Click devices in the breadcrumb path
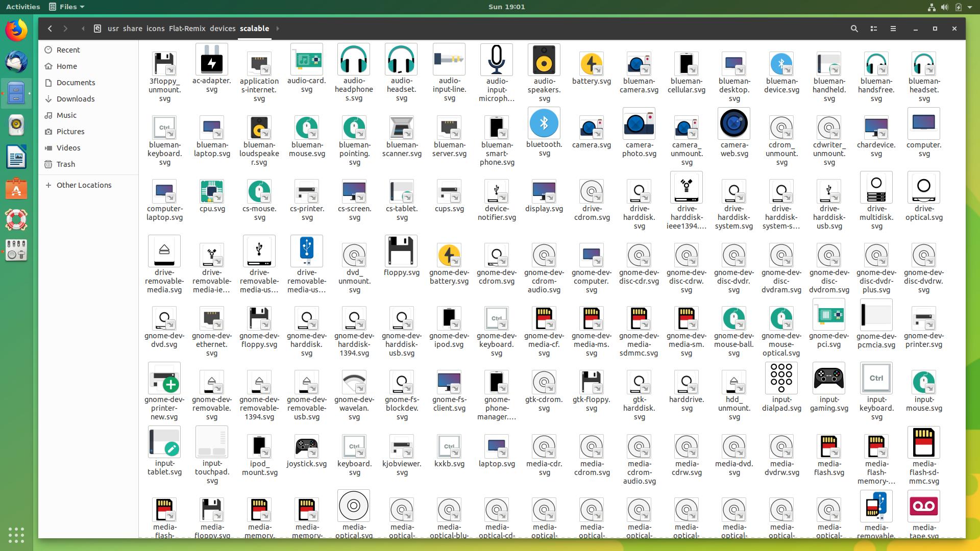 222,29
